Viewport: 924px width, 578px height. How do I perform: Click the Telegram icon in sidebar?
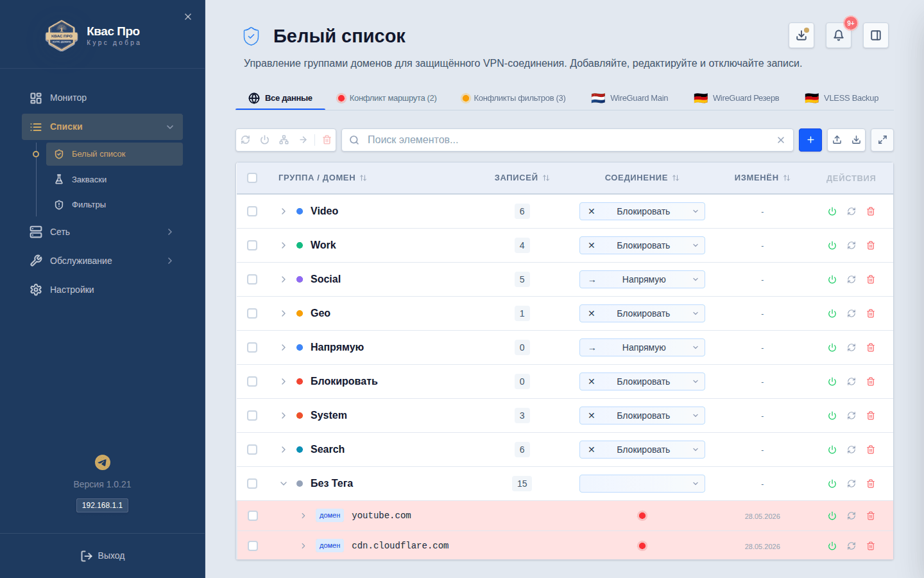click(x=103, y=462)
